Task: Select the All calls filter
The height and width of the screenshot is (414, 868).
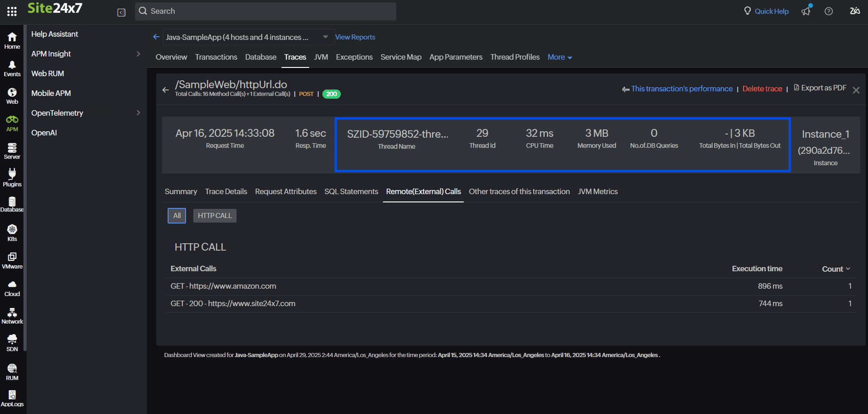Action: coord(177,215)
